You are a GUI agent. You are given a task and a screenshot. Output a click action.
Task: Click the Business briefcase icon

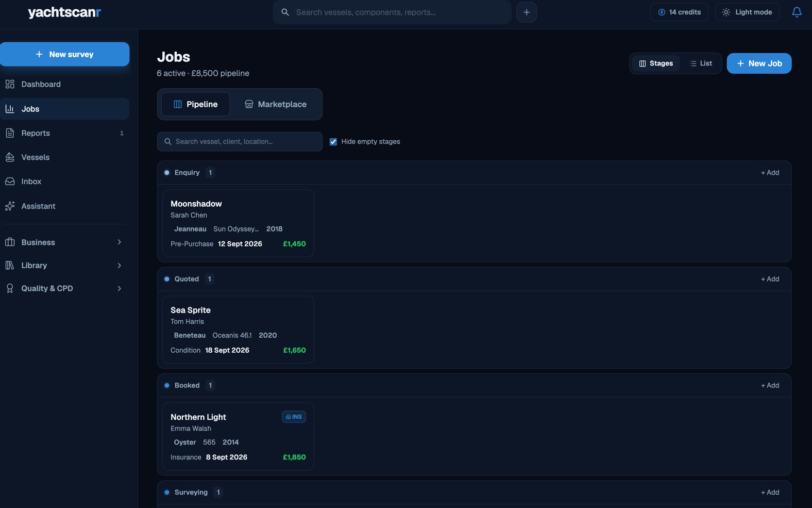click(x=10, y=242)
